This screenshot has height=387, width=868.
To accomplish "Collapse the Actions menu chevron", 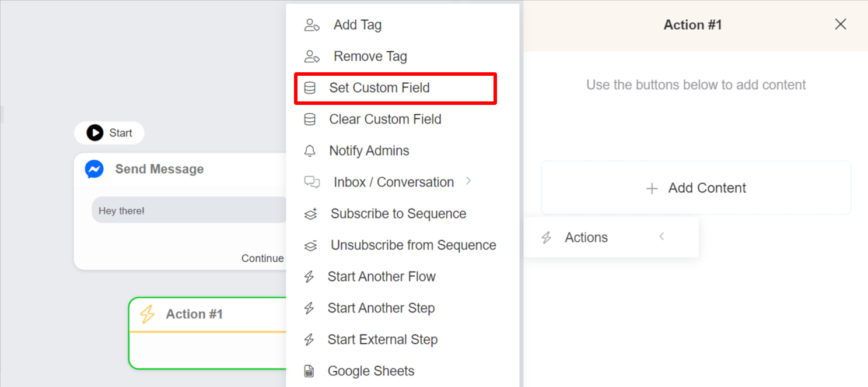I will point(661,237).
